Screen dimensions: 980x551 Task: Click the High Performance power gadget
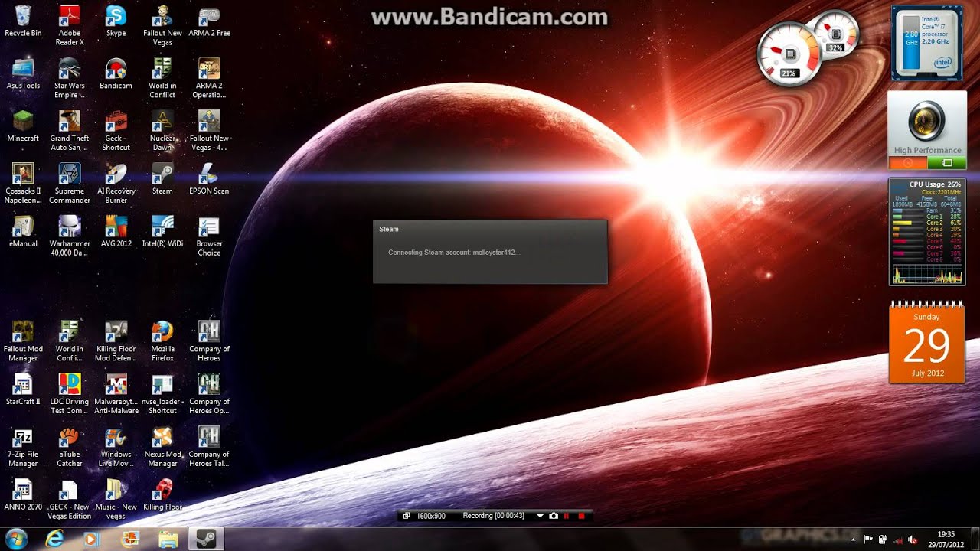tap(927, 130)
